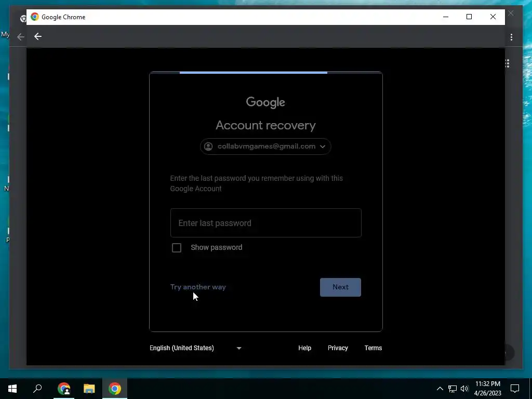This screenshot has width=532, height=399.
Task: Open taskbar search magnifier
Action: 37,389
